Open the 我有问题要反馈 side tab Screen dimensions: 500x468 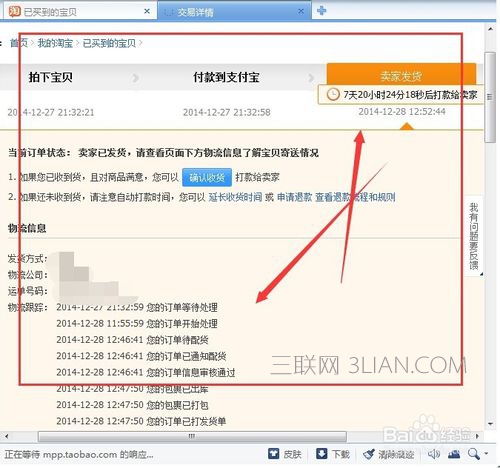tap(474, 236)
